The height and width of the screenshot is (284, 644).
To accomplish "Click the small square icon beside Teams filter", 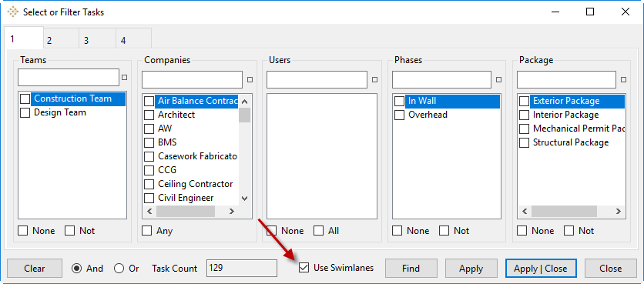I will pos(125,77).
